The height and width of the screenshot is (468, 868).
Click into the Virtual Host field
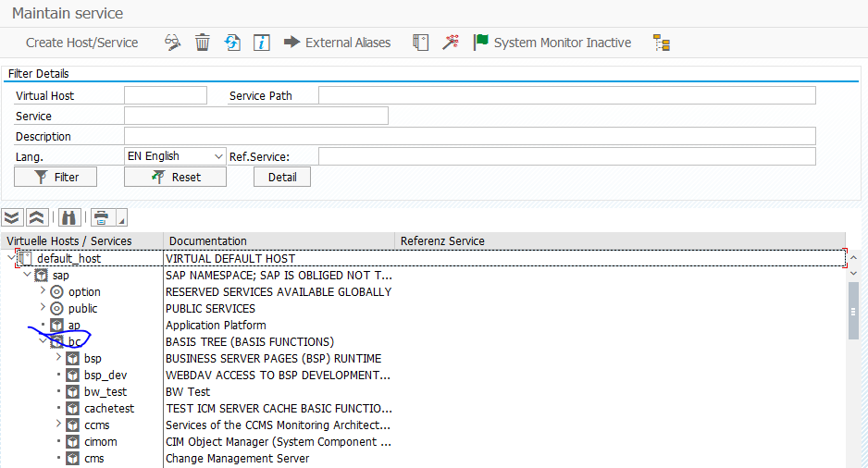(x=166, y=95)
